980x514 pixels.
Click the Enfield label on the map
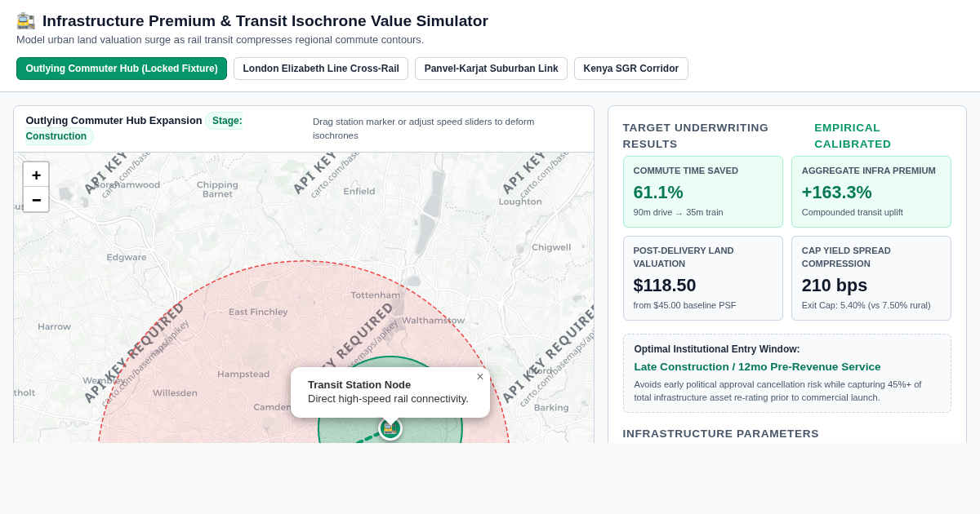click(x=359, y=191)
